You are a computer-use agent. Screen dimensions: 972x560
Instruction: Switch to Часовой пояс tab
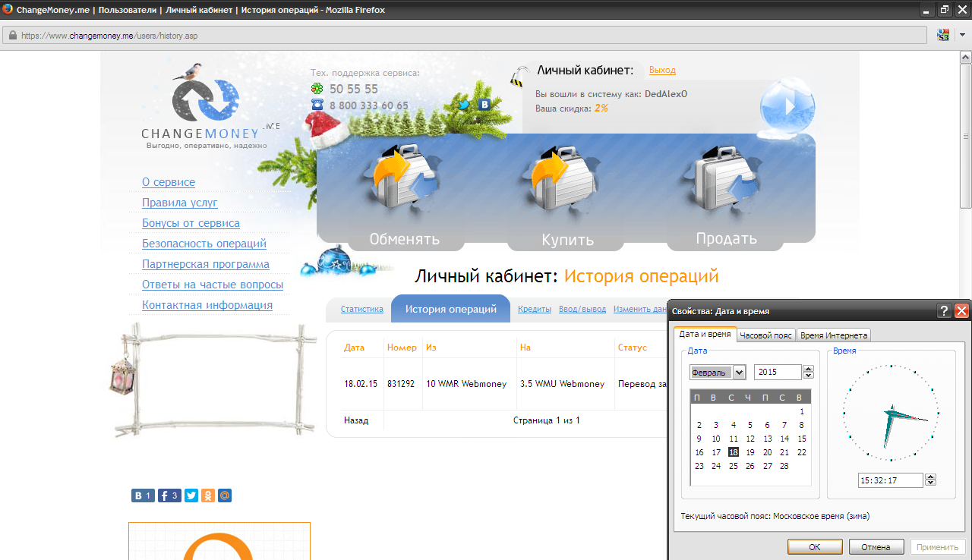(766, 335)
